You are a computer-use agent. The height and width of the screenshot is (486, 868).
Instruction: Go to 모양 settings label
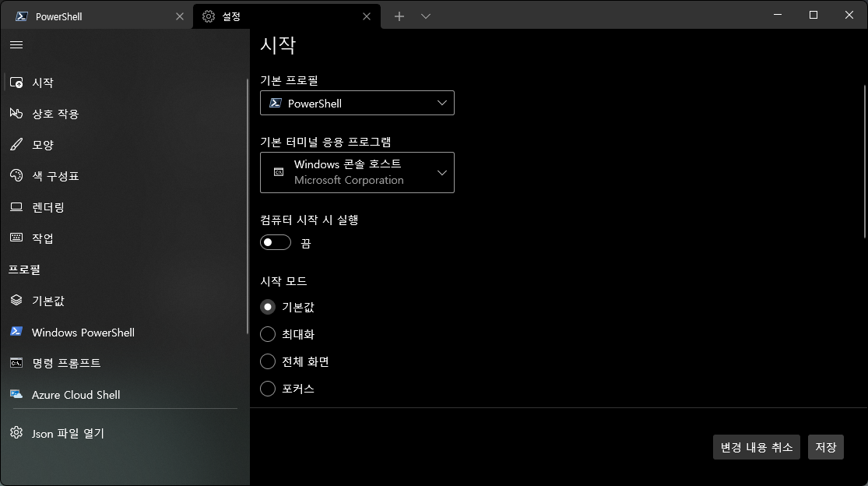pyautogui.click(x=43, y=145)
